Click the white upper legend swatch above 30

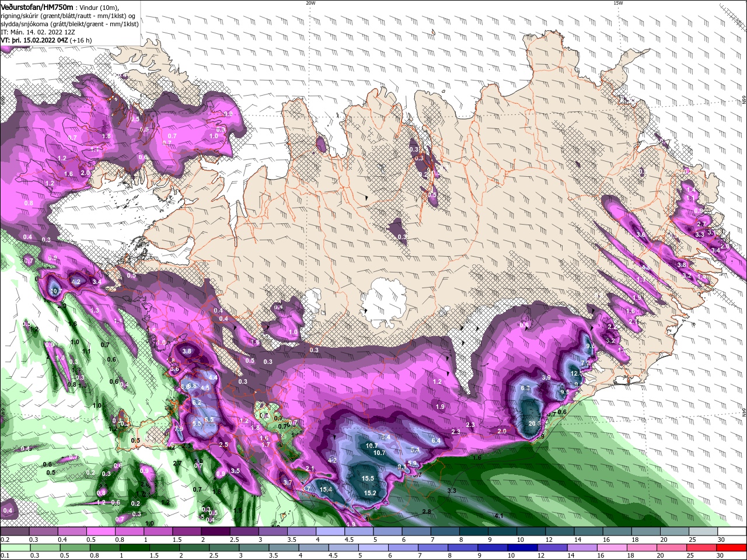(x=732, y=531)
